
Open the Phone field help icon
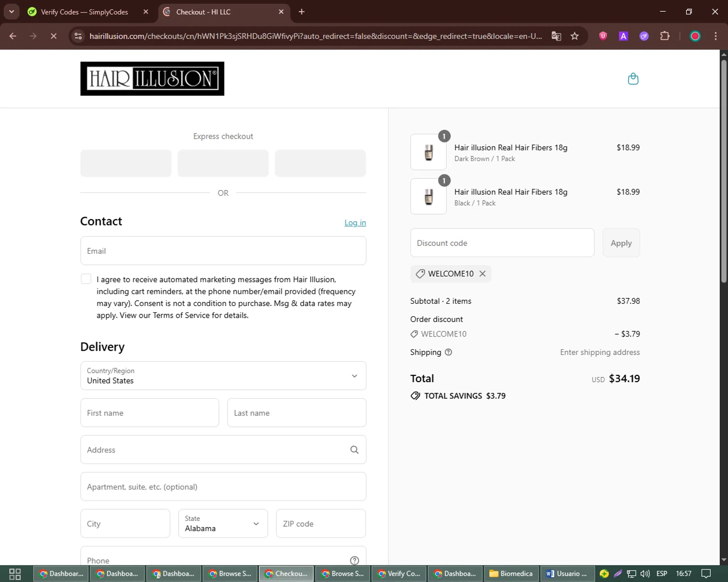(354, 560)
